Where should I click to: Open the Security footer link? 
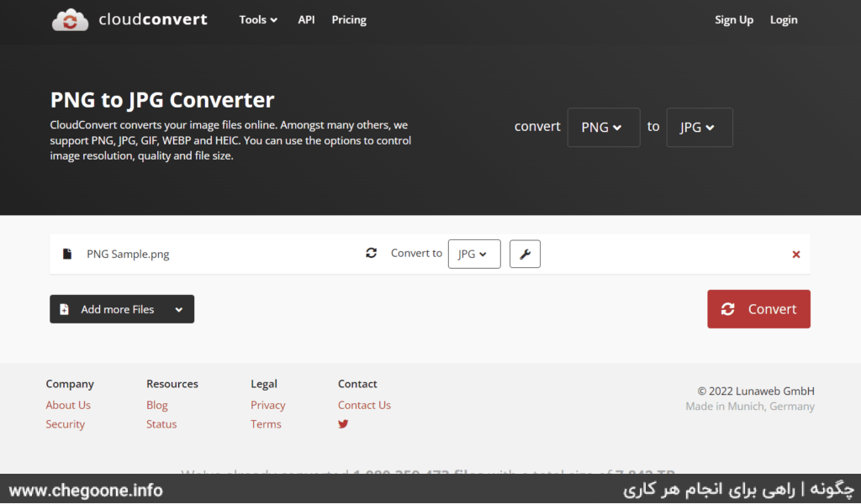[x=66, y=424]
